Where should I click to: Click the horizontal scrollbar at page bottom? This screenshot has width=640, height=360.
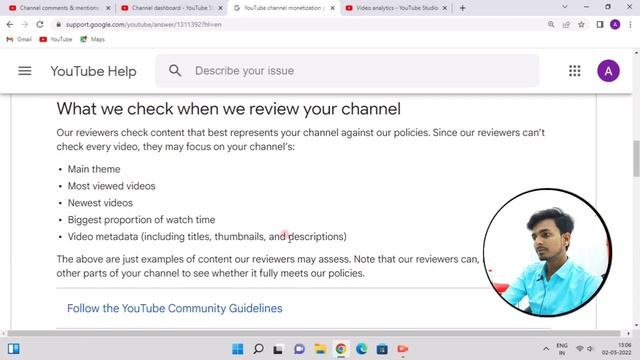(x=313, y=333)
